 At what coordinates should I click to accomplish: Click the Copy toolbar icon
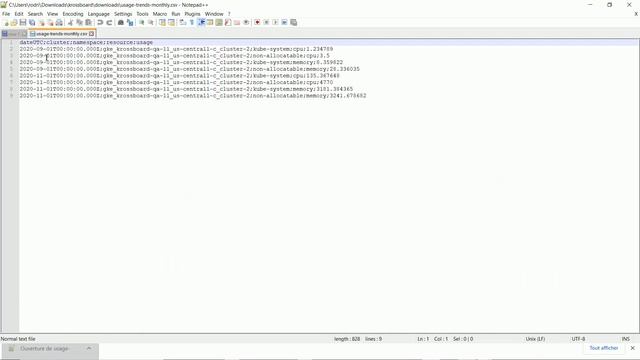[x=79, y=22]
